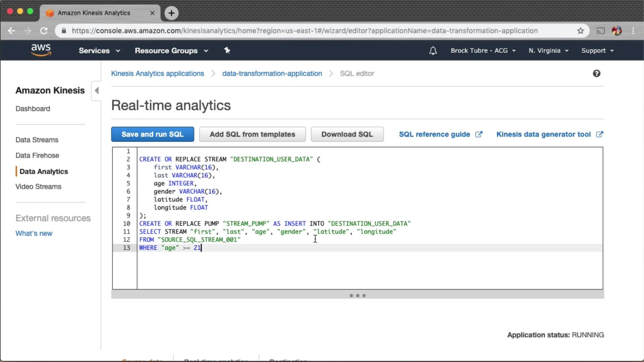Click the editor resize handle with three dots
The image size is (644, 362).
coord(358,296)
